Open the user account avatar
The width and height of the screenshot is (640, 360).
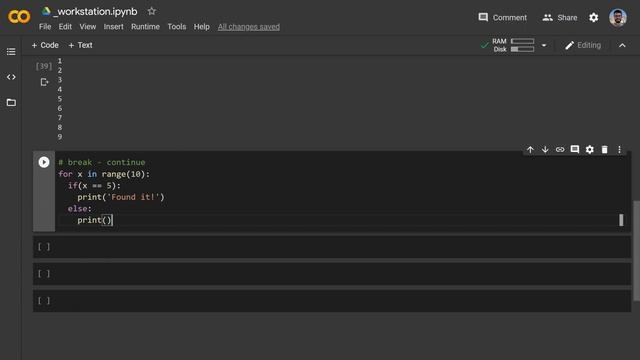pyautogui.click(x=618, y=18)
